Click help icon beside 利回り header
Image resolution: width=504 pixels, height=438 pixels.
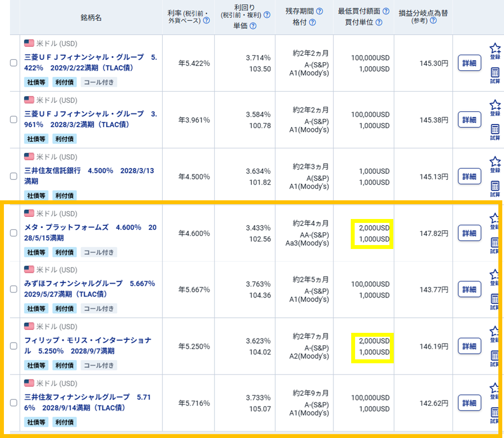(x=267, y=15)
